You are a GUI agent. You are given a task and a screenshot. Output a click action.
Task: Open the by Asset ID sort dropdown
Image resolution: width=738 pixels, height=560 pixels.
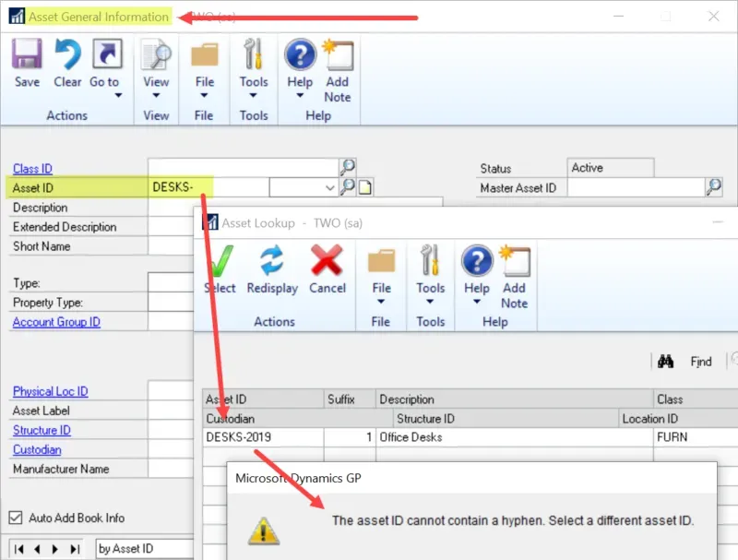tap(143, 548)
